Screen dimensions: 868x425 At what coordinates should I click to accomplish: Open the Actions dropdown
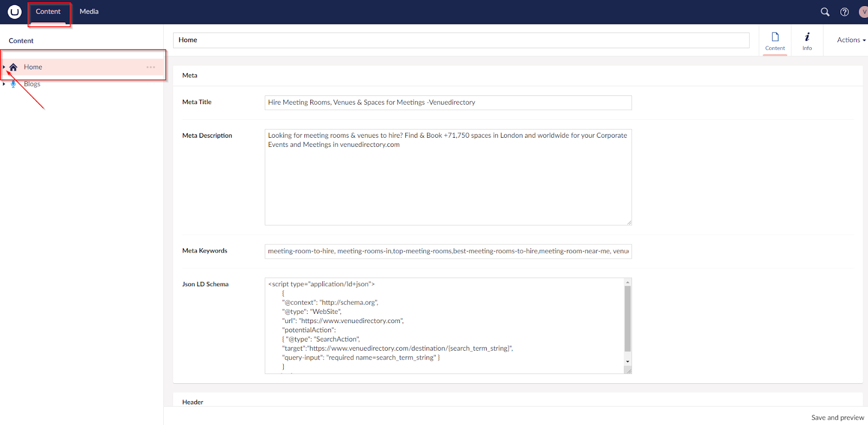(x=851, y=40)
